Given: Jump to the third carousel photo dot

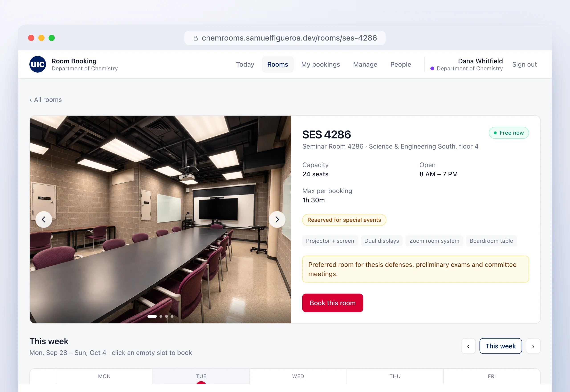Looking at the screenshot, I should (x=166, y=316).
